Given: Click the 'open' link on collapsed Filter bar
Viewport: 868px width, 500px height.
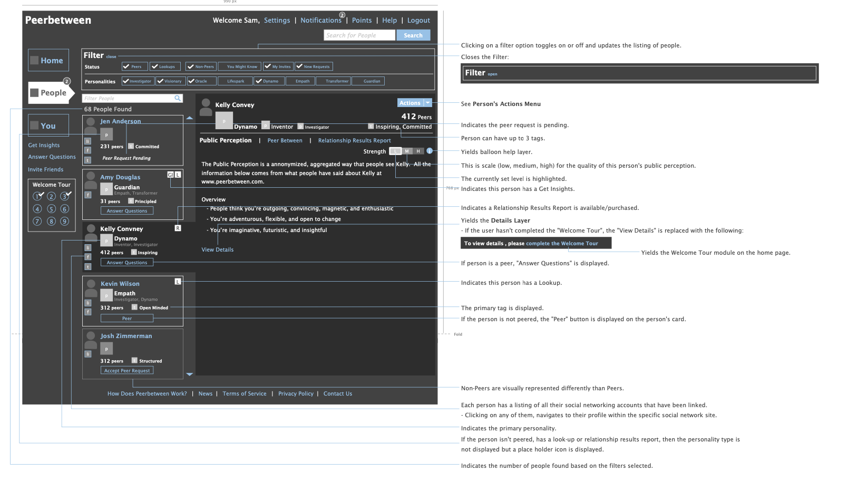Looking at the screenshot, I should coord(492,74).
